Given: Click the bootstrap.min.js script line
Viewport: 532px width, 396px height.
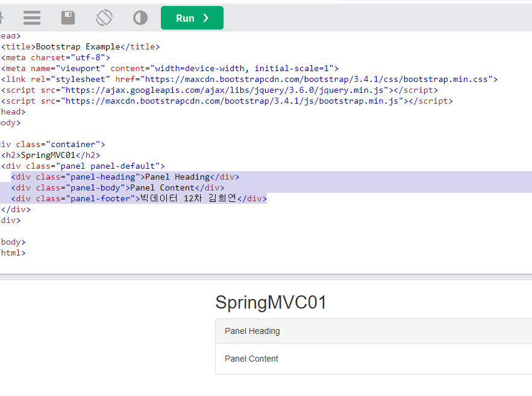Looking at the screenshot, I should [227, 101].
